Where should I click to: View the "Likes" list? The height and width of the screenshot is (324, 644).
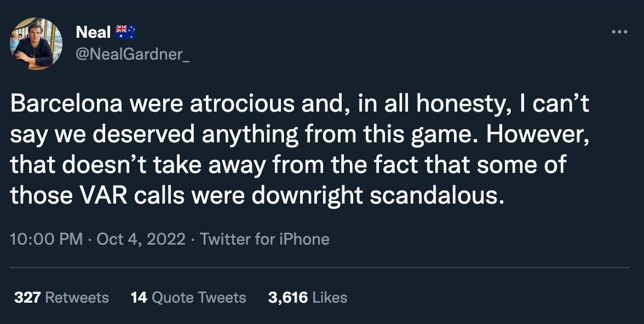pos(330,298)
